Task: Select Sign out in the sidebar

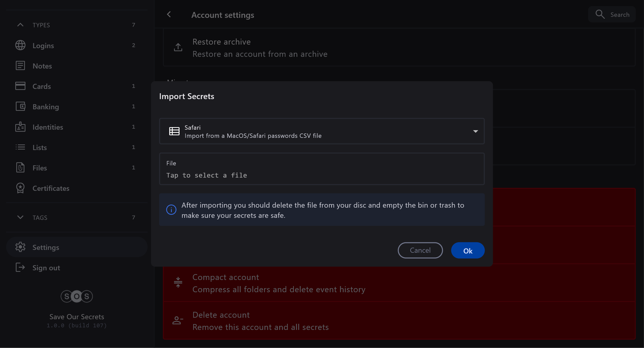Action: pyautogui.click(x=46, y=268)
